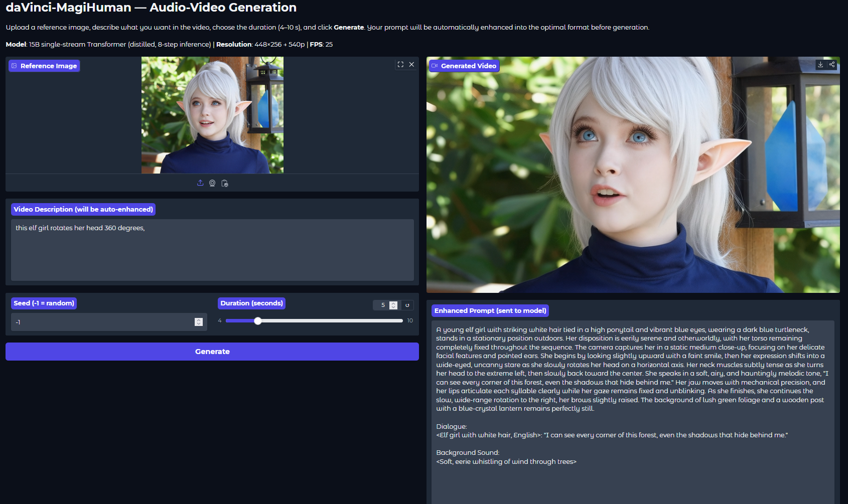Click the generated video preview
The width and height of the screenshot is (848, 504).
633,175
